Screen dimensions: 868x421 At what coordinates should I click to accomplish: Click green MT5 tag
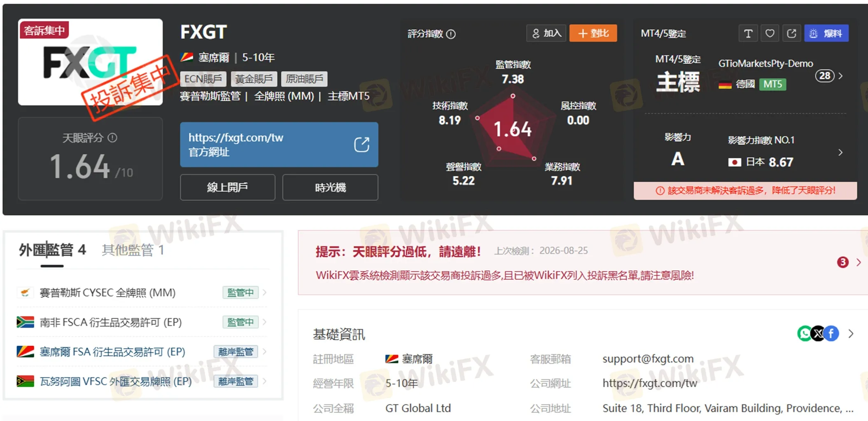(x=772, y=84)
